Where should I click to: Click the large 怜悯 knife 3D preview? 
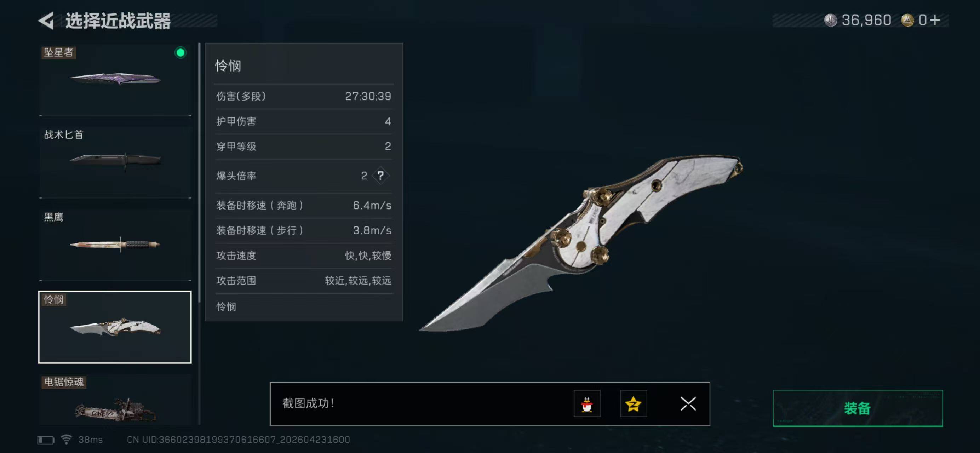(581, 243)
